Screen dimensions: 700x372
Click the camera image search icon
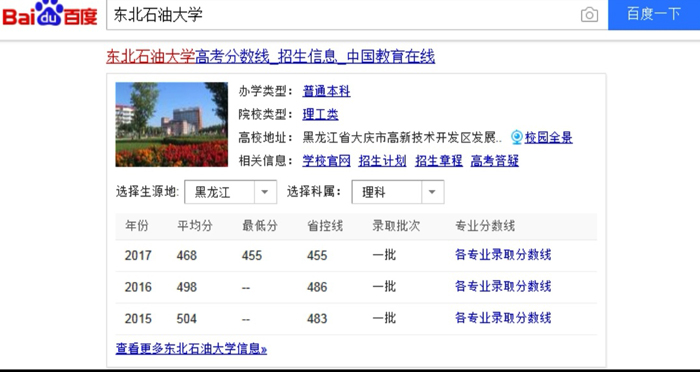pos(589,15)
